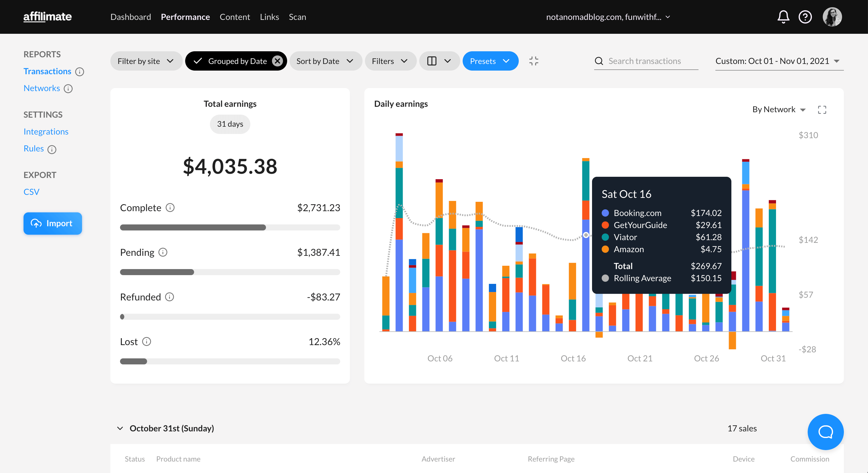Collapse the summary view with shrink icon

tap(534, 61)
